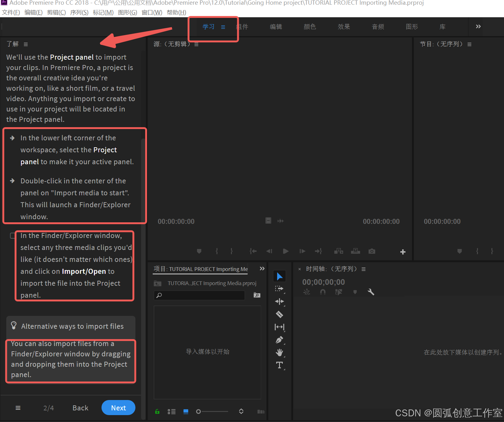This screenshot has width=504, height=422.
Task: Step back one frame in Source monitor
Action: (269, 251)
